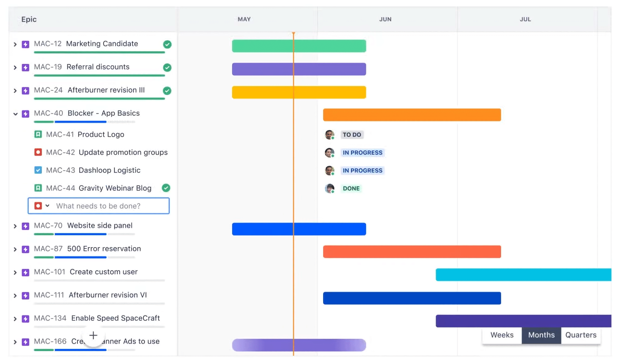The width and height of the screenshot is (621, 364).
Task: Click the done checkmark on MAC-12 Marketing Candidate
Action: (x=167, y=44)
